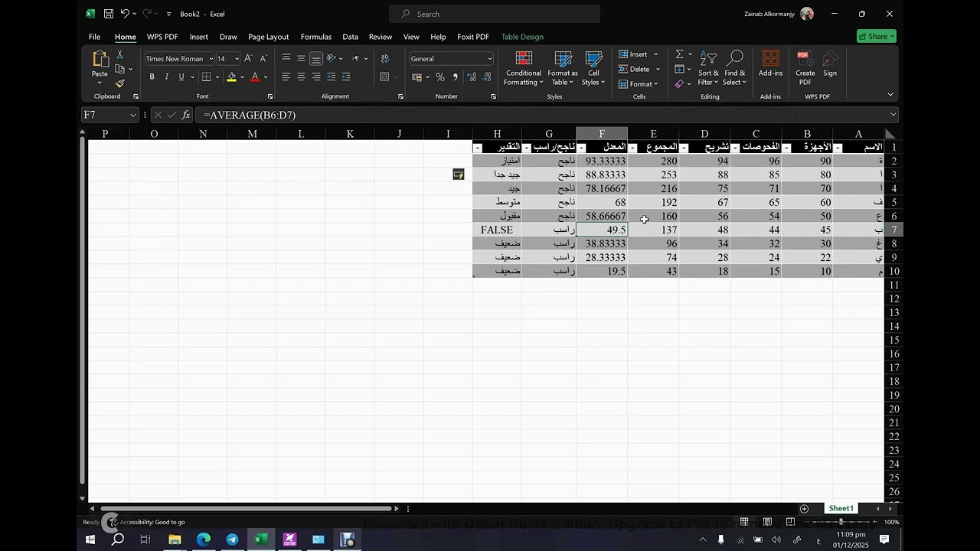980x551 pixels.
Task: Toggle Italic formatting
Action: point(166,77)
